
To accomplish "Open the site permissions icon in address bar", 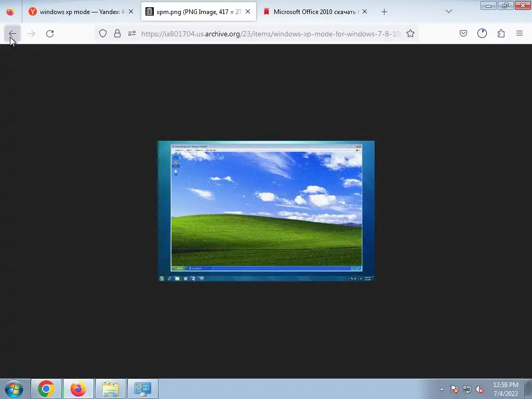I will point(132,33).
